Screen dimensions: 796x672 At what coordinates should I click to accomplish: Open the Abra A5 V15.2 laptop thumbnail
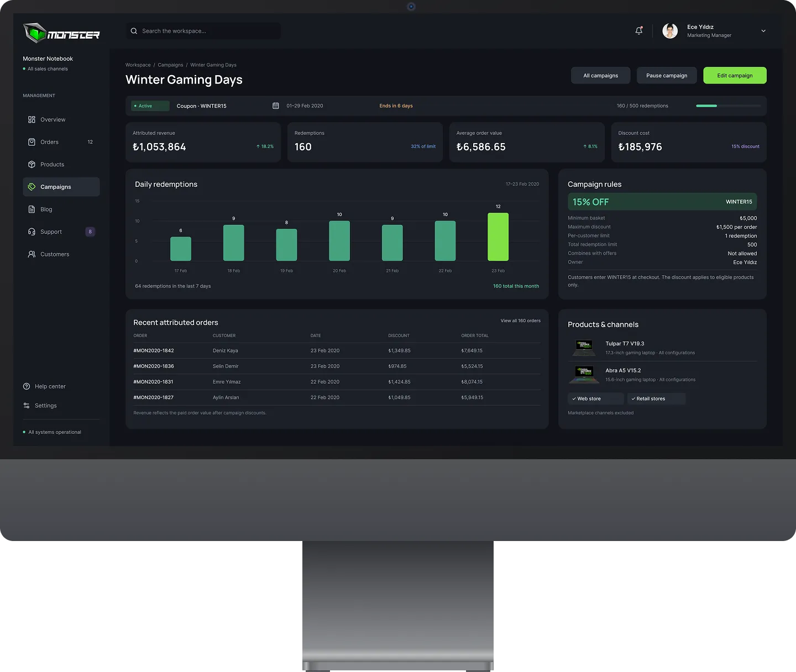[584, 375]
